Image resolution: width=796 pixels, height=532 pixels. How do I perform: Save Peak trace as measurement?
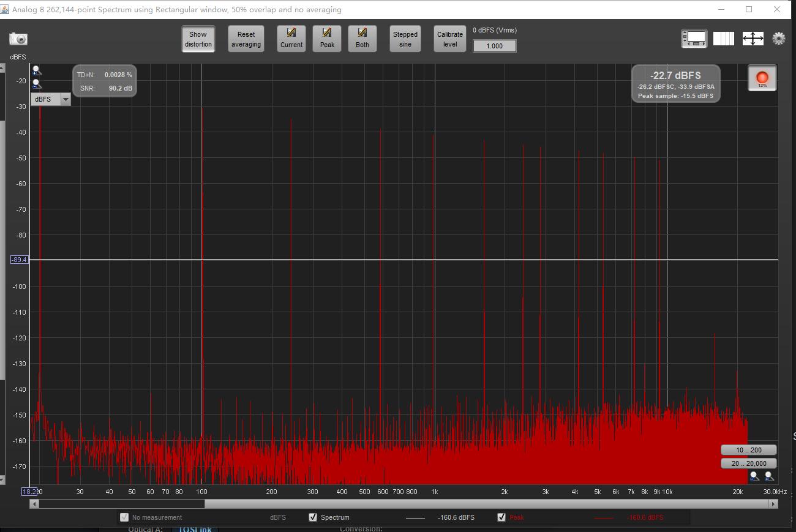327,39
